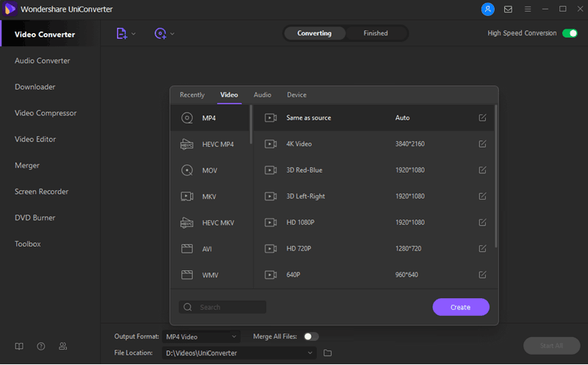Click the format list scrollbar
This screenshot has width=588, height=365.
pos(251,124)
